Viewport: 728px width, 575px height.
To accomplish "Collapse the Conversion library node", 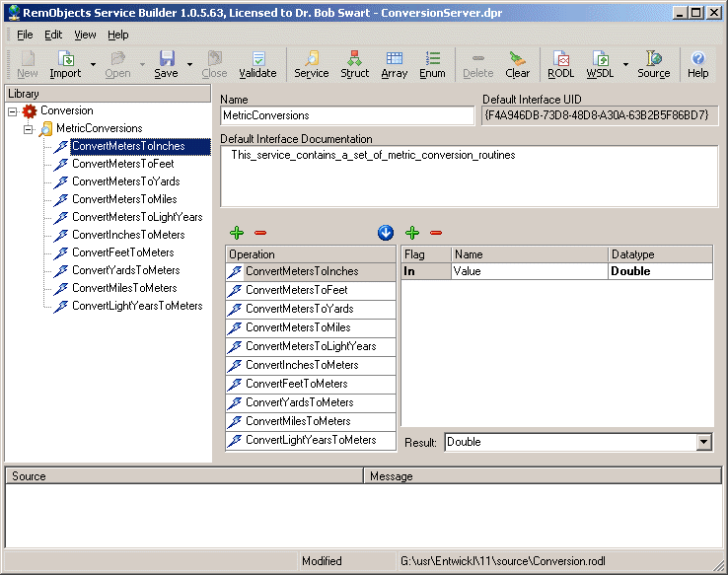I will click(13, 111).
